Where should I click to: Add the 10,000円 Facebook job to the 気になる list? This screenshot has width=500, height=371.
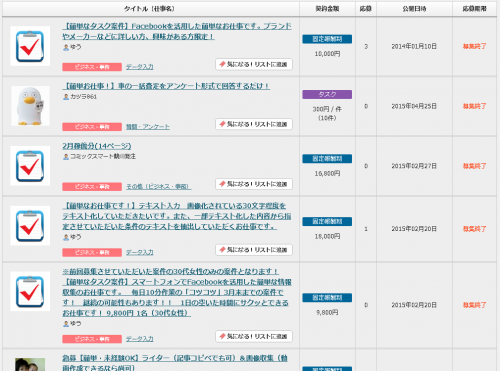click(x=254, y=64)
